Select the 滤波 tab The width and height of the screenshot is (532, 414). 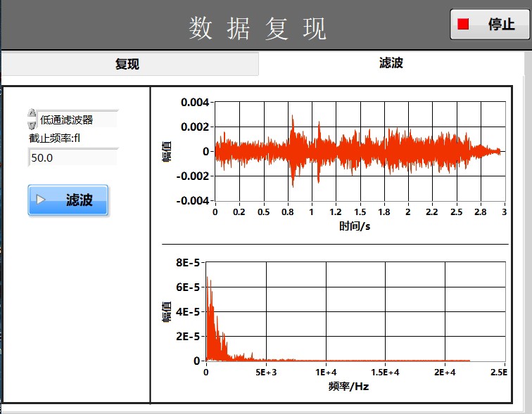pyautogui.click(x=391, y=63)
